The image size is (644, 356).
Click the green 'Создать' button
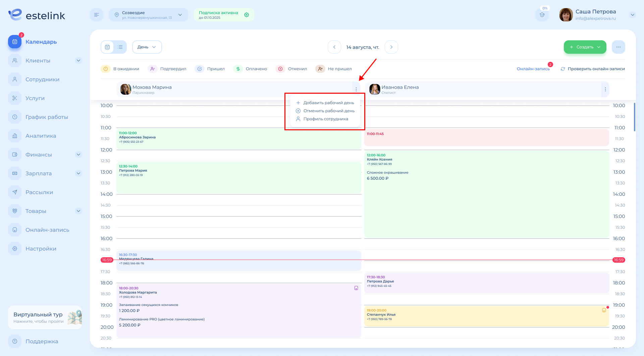pyautogui.click(x=585, y=47)
